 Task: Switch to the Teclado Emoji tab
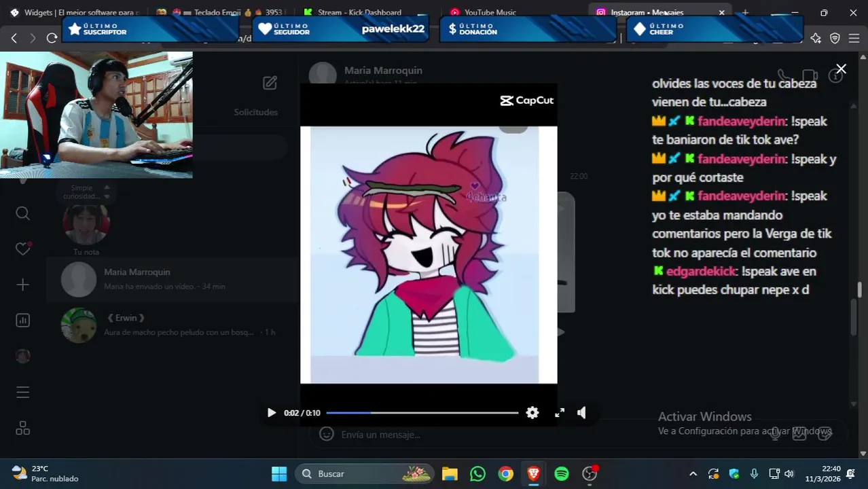[221, 12]
